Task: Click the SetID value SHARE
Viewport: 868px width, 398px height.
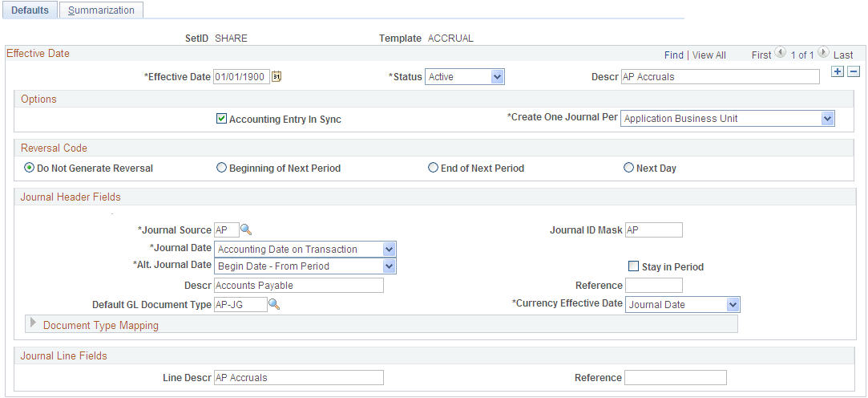Action: coord(231,39)
